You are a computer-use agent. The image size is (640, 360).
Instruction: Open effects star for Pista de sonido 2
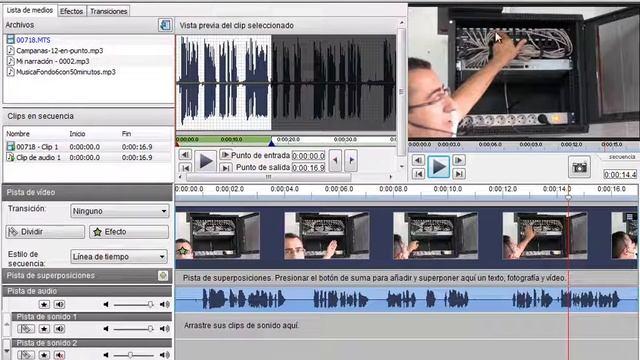click(x=44, y=355)
